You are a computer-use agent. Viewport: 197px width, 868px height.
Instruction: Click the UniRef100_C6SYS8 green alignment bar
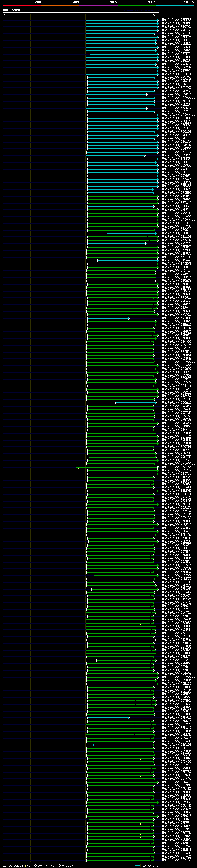117,467
